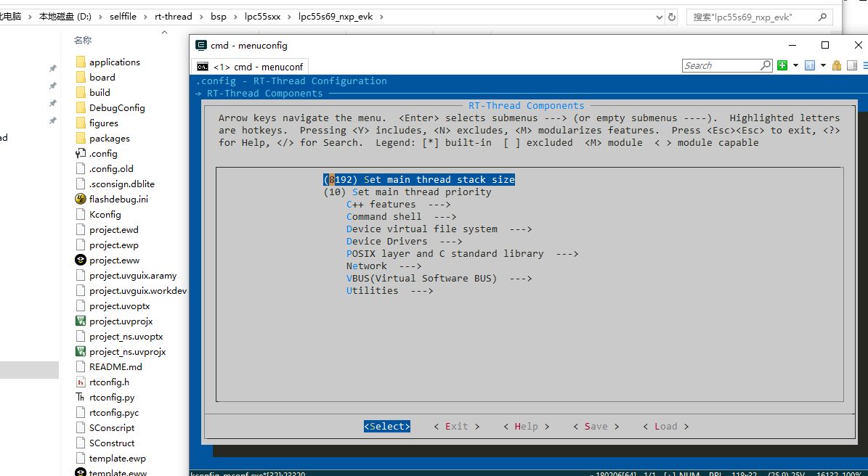Open VBUS(Virtual Software BUS) submenu
Screen dimensions: 868x476
pos(439,278)
